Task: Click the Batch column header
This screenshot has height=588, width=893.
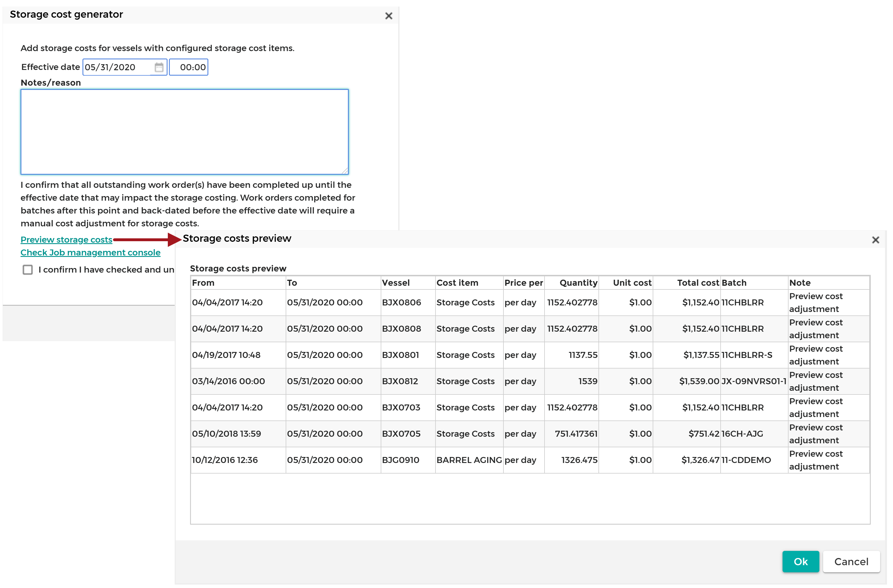Action: pyautogui.click(x=755, y=283)
